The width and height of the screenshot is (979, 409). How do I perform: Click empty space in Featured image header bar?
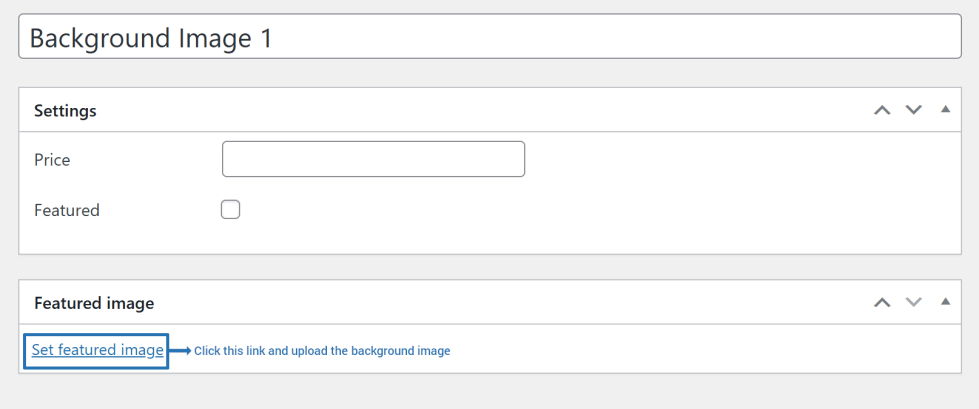click(500, 302)
